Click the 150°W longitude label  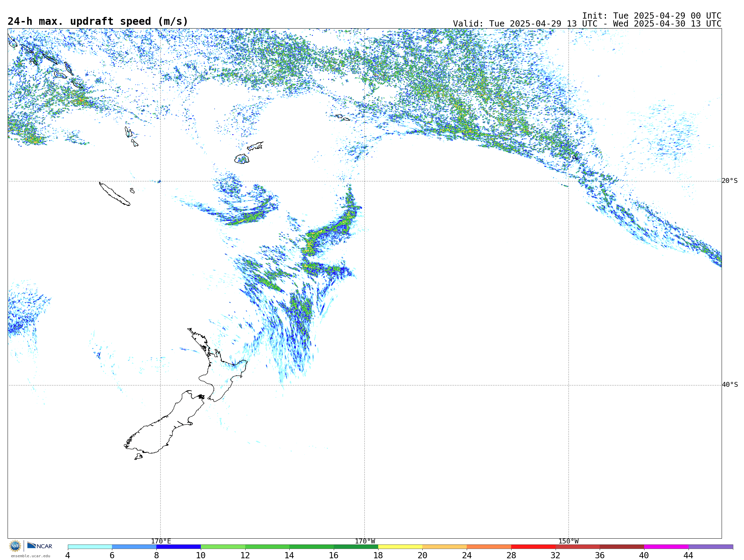click(568, 541)
